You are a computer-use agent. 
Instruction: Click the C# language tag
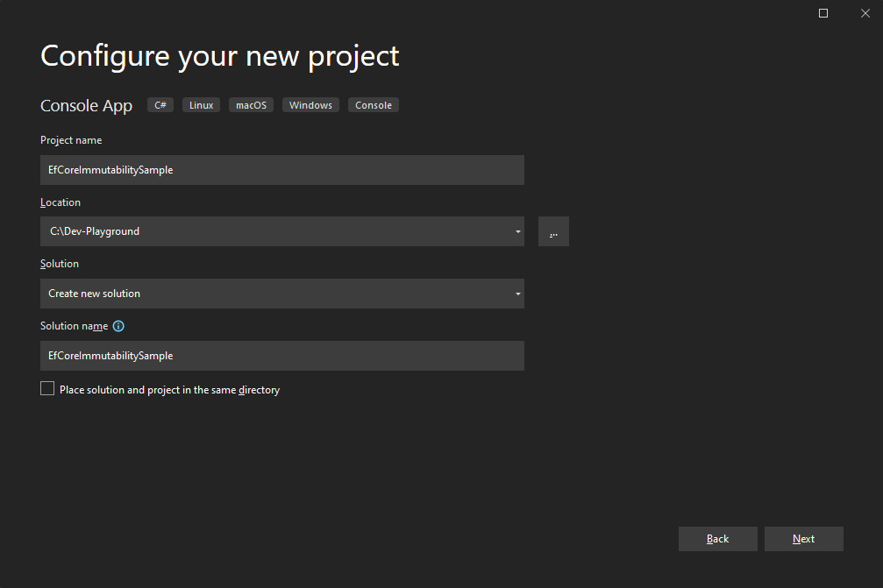point(160,105)
